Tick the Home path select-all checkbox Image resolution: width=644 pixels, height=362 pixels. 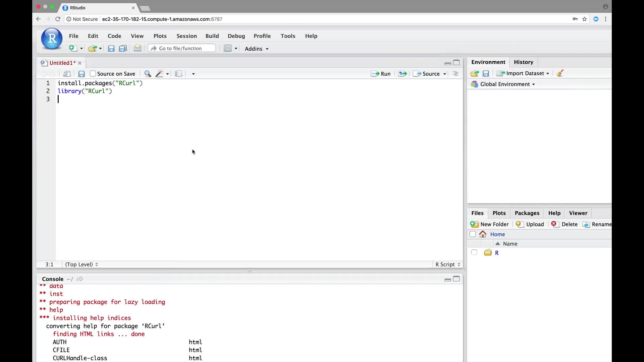(473, 234)
